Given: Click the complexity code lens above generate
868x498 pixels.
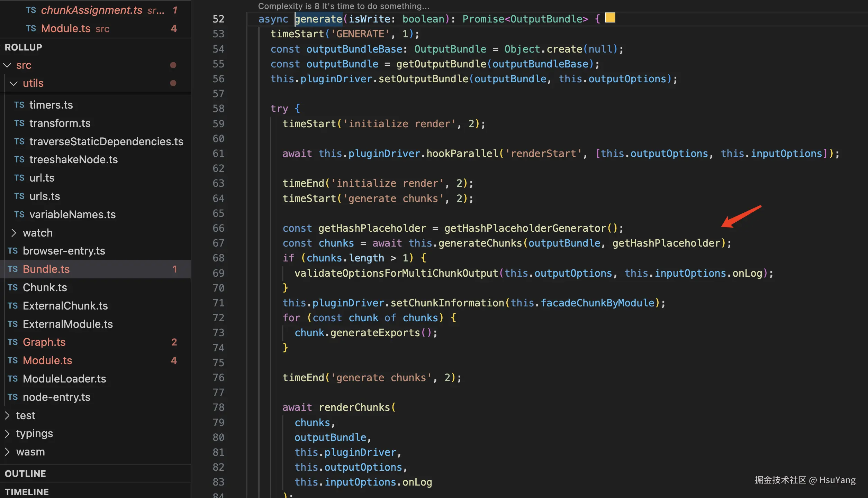Looking at the screenshot, I should 343,6.
